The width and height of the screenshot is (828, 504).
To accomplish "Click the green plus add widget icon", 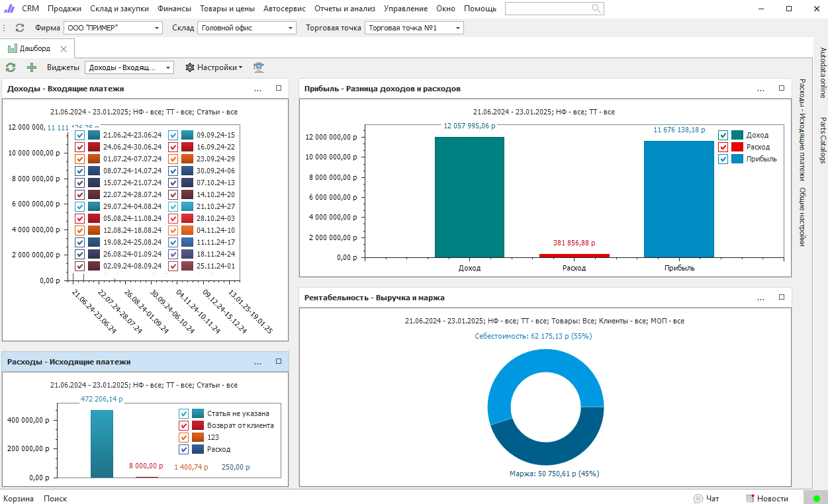I will pyautogui.click(x=31, y=67).
